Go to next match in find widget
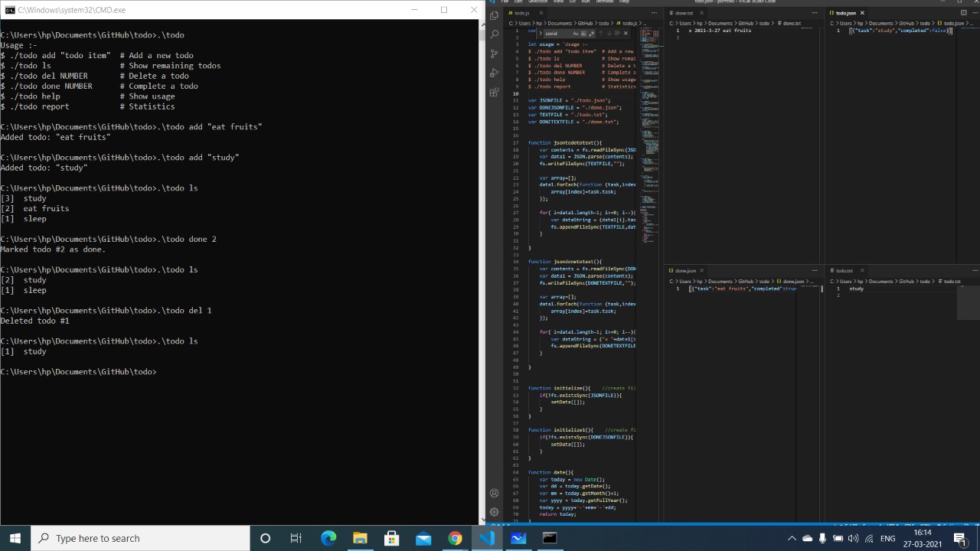980x551 pixels. [x=609, y=34]
